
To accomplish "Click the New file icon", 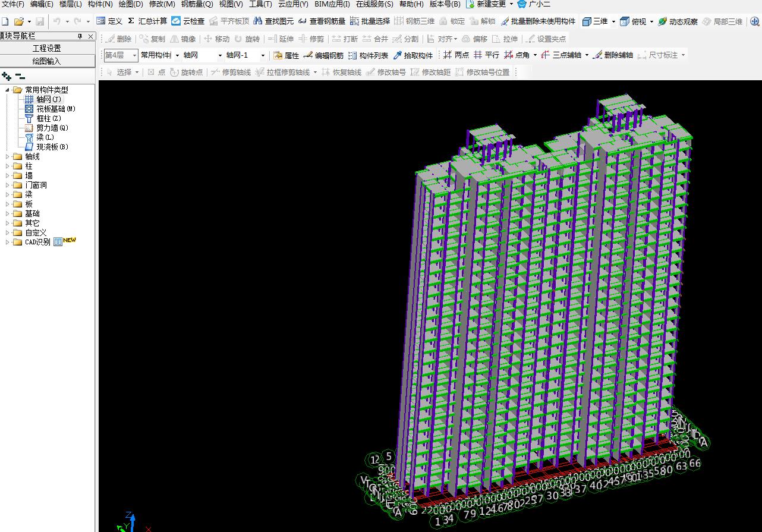I will point(5,21).
